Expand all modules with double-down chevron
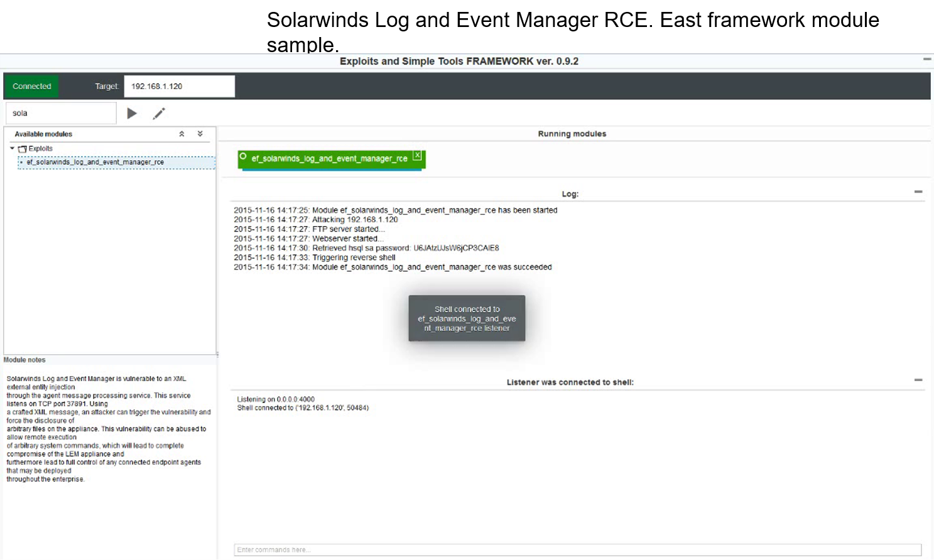This screenshot has width=934, height=560. (200, 134)
